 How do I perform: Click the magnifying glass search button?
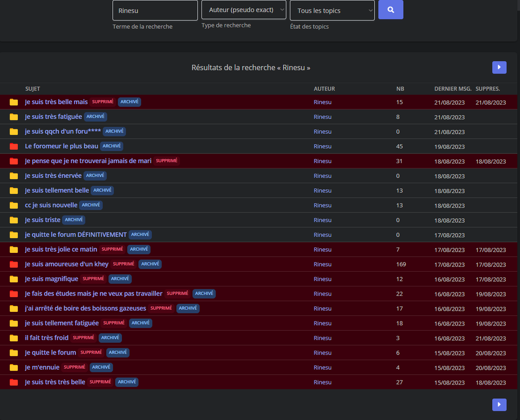point(391,10)
